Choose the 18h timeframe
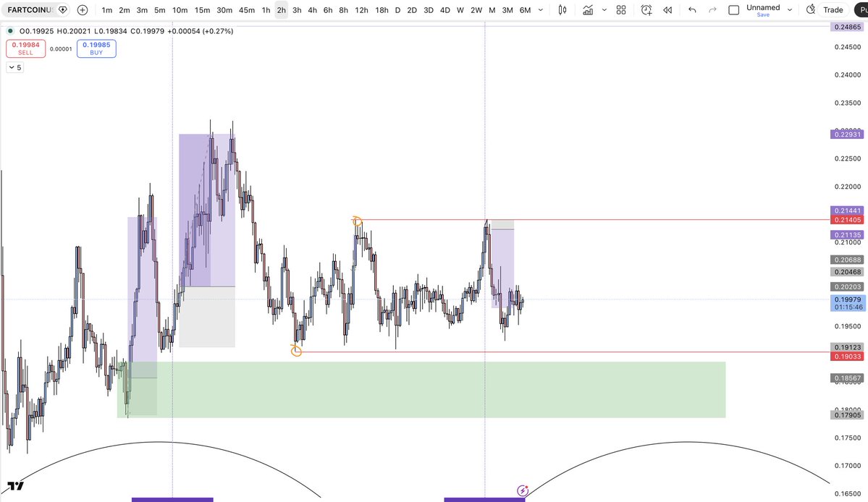 click(x=382, y=10)
